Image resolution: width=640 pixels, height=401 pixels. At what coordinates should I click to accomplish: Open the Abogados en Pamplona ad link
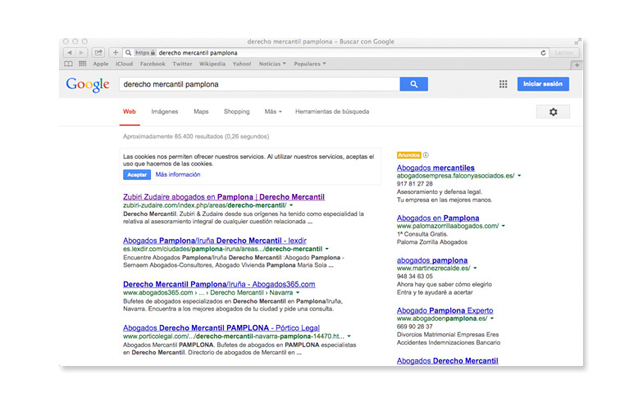pyautogui.click(x=438, y=218)
